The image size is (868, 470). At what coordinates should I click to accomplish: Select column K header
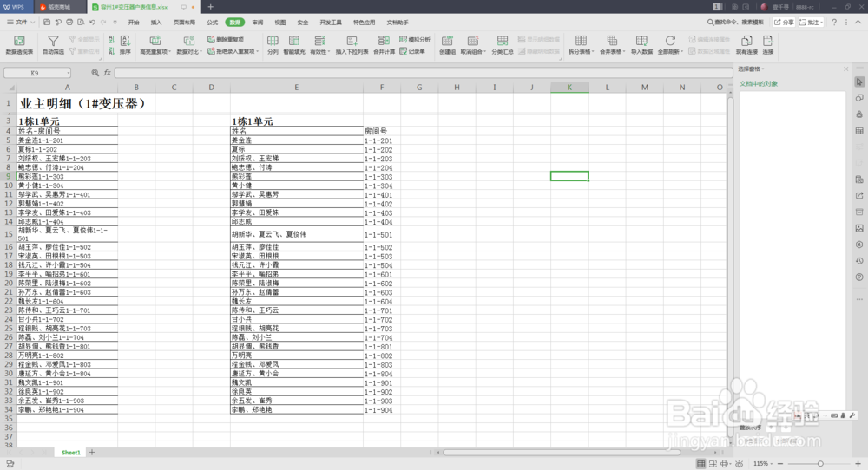(569, 88)
